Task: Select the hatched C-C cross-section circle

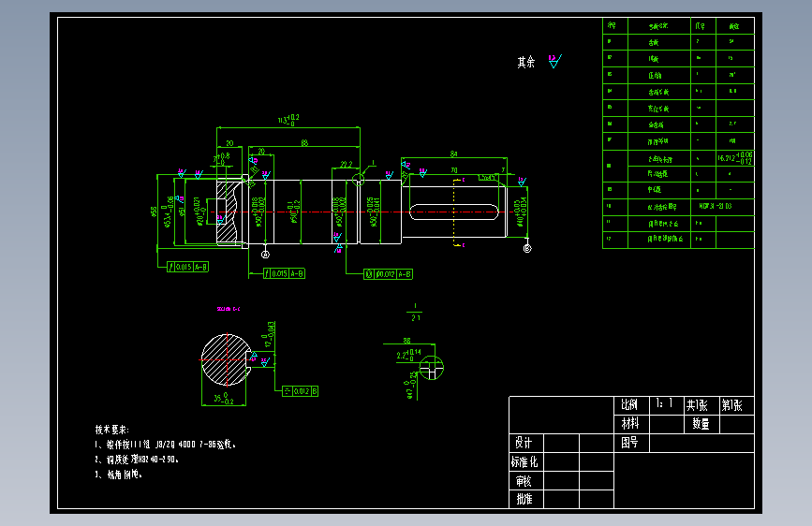Action: pyautogui.click(x=227, y=359)
